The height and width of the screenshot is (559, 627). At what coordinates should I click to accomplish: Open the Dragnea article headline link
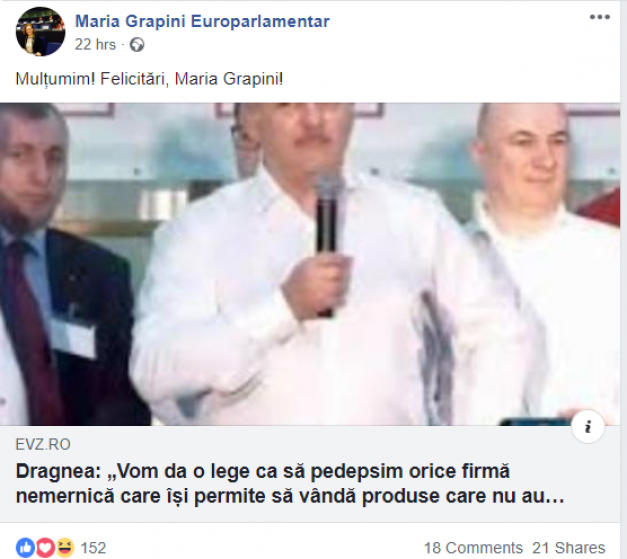pos(290,484)
